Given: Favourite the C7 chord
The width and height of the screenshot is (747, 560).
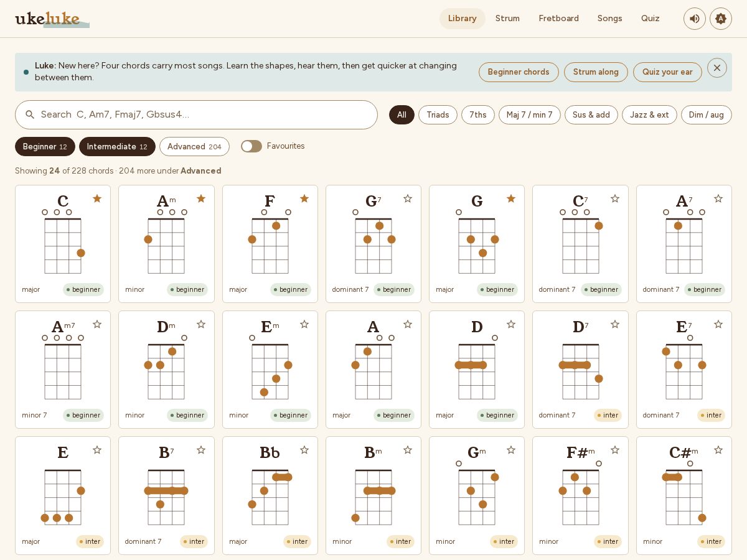Looking at the screenshot, I should 615,198.
